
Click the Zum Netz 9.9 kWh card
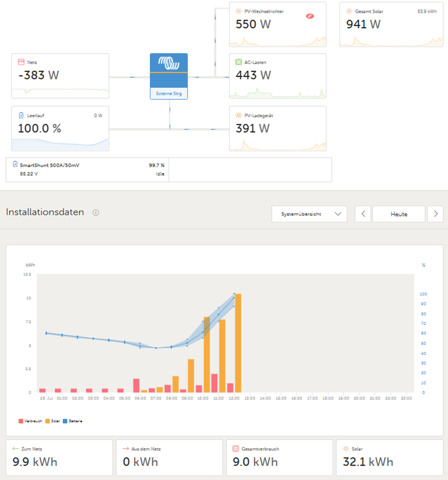59,458
